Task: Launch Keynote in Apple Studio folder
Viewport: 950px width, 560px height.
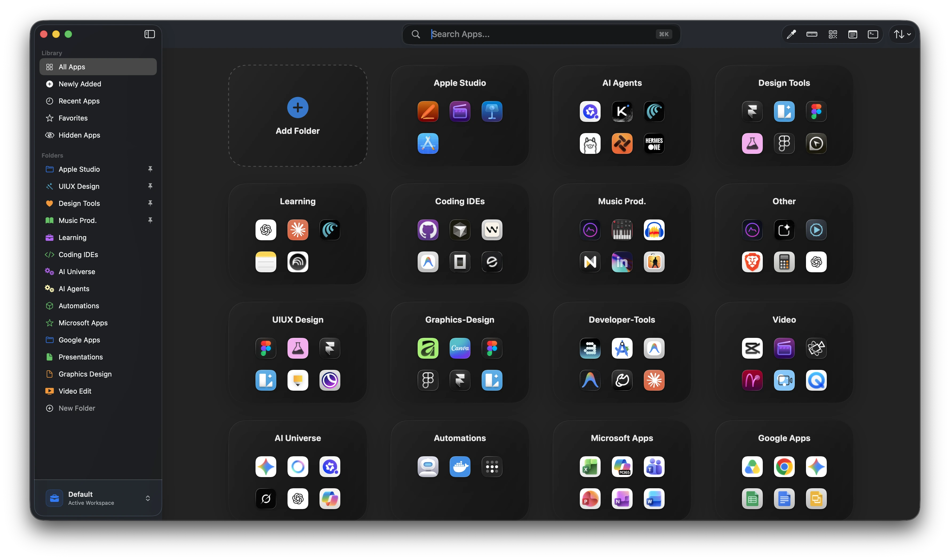Action: [492, 111]
